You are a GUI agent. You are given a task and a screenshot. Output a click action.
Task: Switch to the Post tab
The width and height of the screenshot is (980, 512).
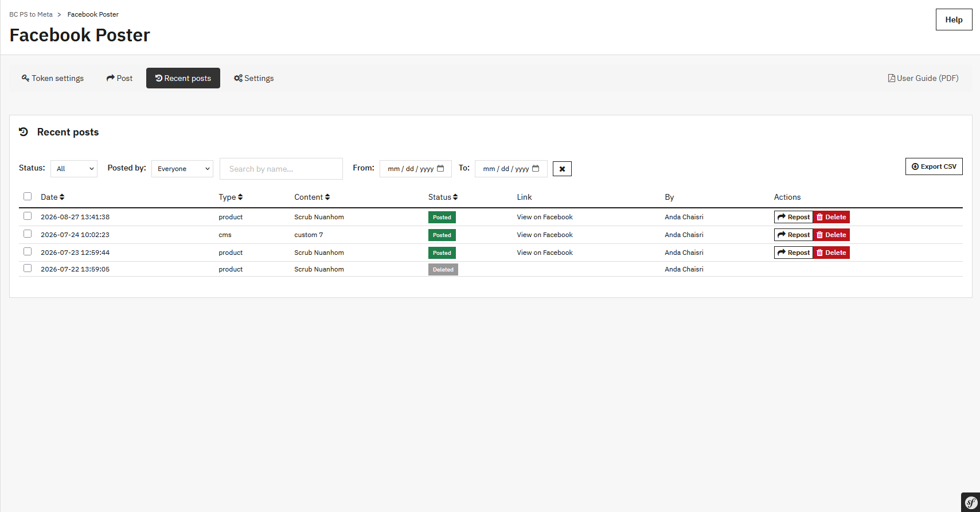(119, 78)
